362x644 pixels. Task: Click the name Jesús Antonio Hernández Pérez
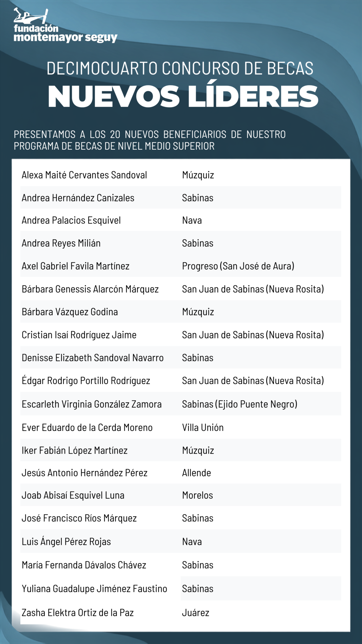click(85, 473)
